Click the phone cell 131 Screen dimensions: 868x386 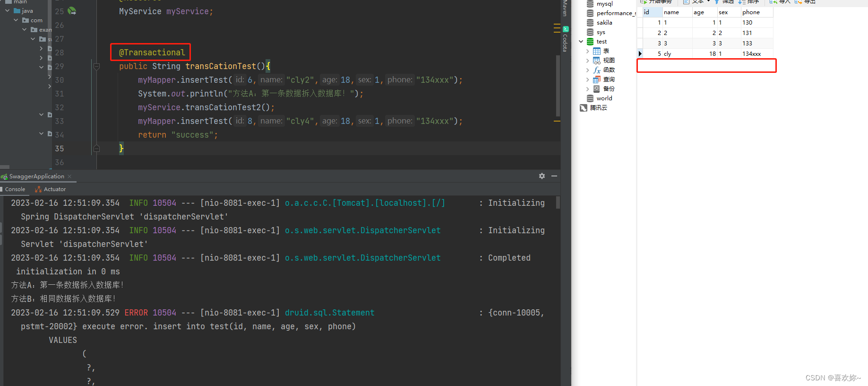757,33
